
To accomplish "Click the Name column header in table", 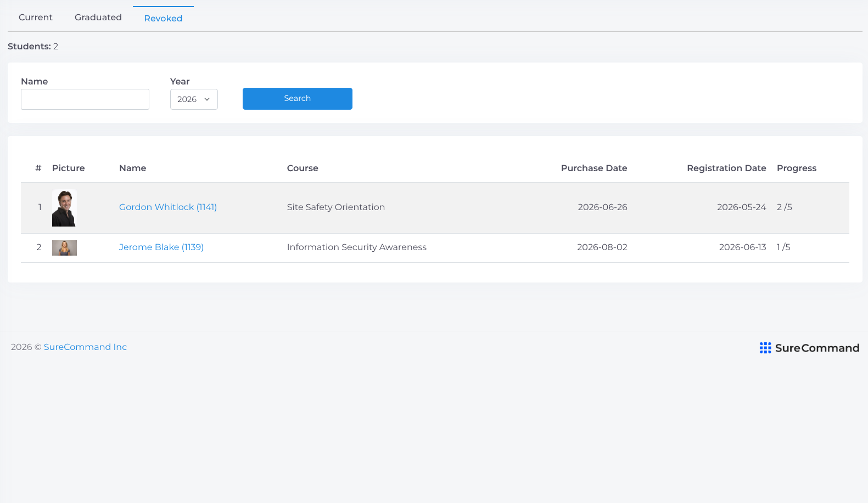I will (x=133, y=168).
